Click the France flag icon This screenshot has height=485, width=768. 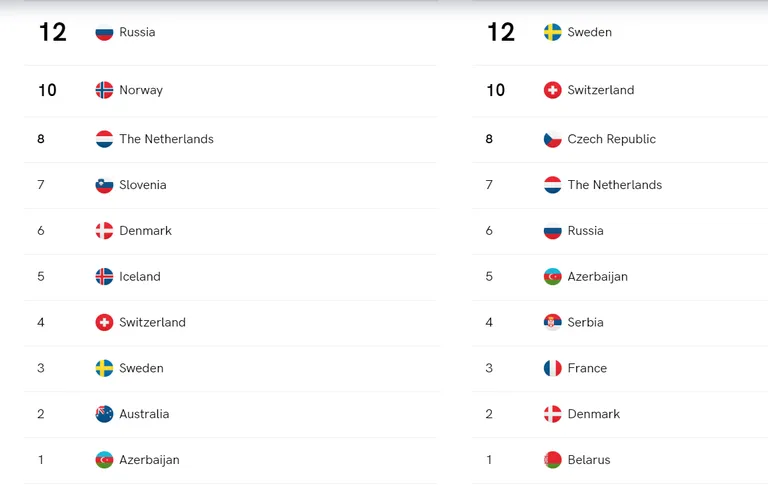(552, 368)
